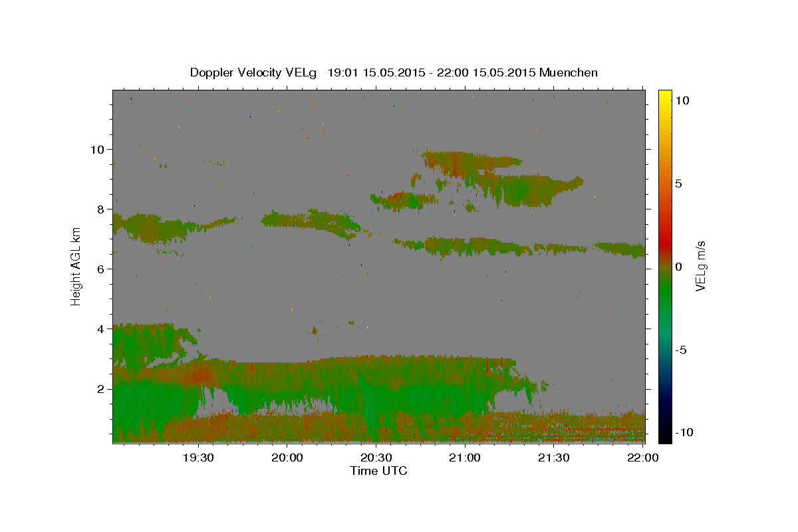Click the 21:00 time tick label
Image resolution: width=798 pixels, height=532 pixels.
464,458
